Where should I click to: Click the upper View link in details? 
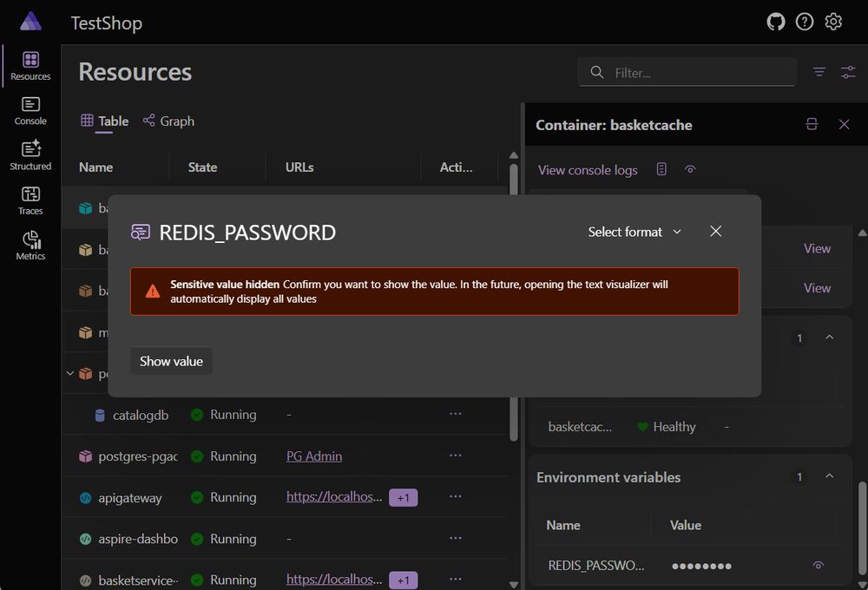coord(817,248)
